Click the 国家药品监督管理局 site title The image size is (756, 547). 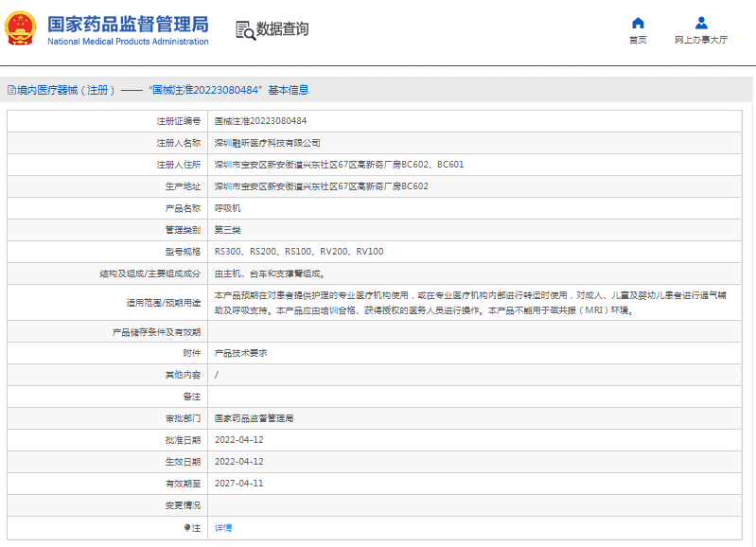(128, 24)
